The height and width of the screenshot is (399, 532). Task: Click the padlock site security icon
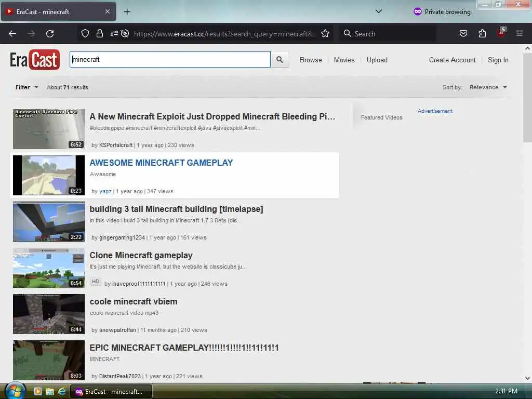pos(99,34)
